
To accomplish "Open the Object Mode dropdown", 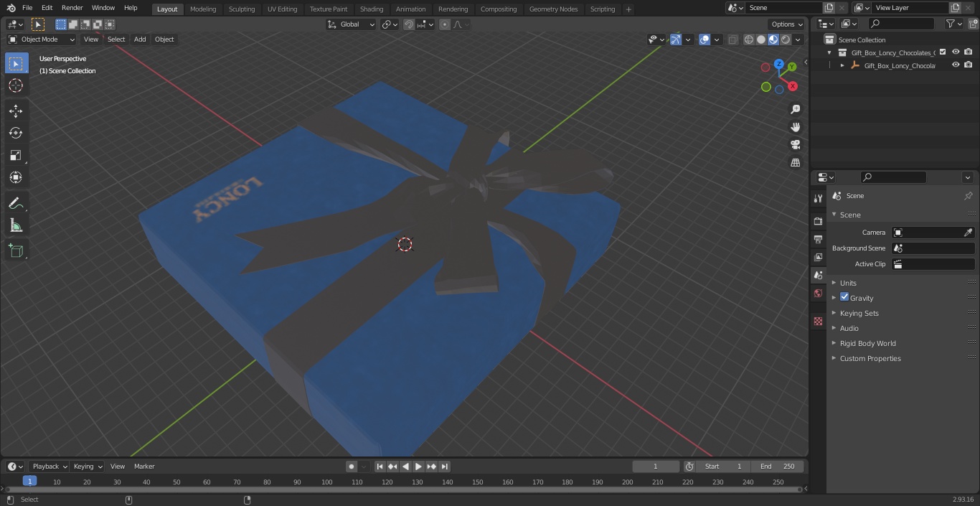I will (x=42, y=39).
